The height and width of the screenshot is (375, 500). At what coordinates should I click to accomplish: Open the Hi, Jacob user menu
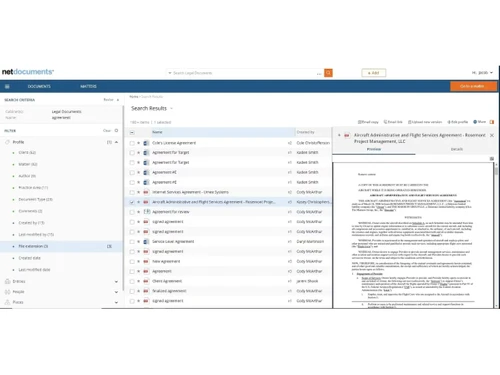pos(482,73)
